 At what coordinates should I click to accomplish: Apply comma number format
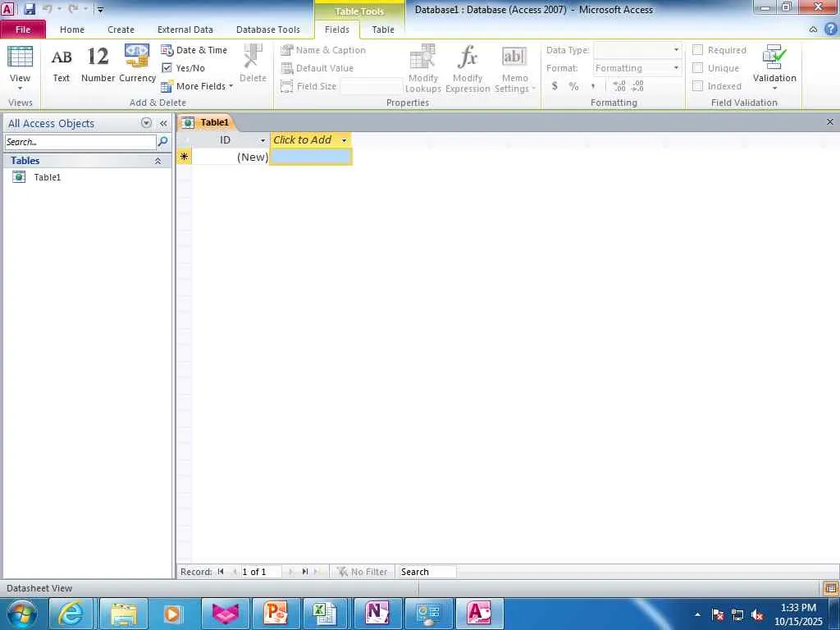(x=592, y=86)
